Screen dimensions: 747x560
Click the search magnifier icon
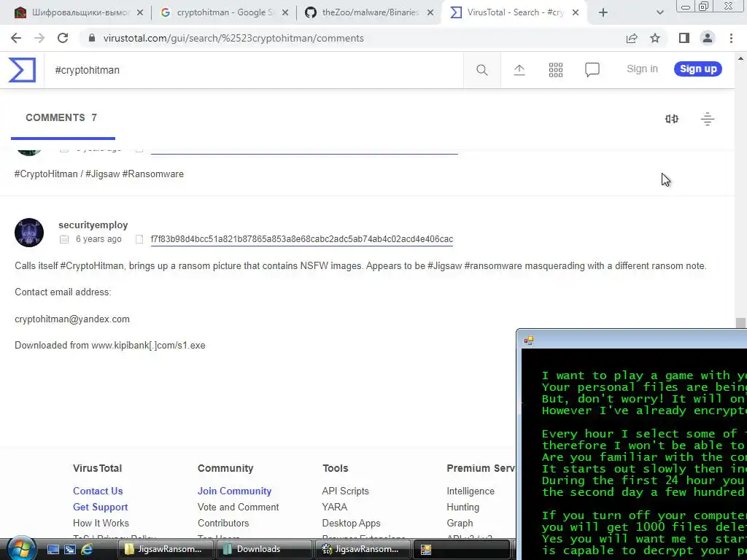point(481,70)
